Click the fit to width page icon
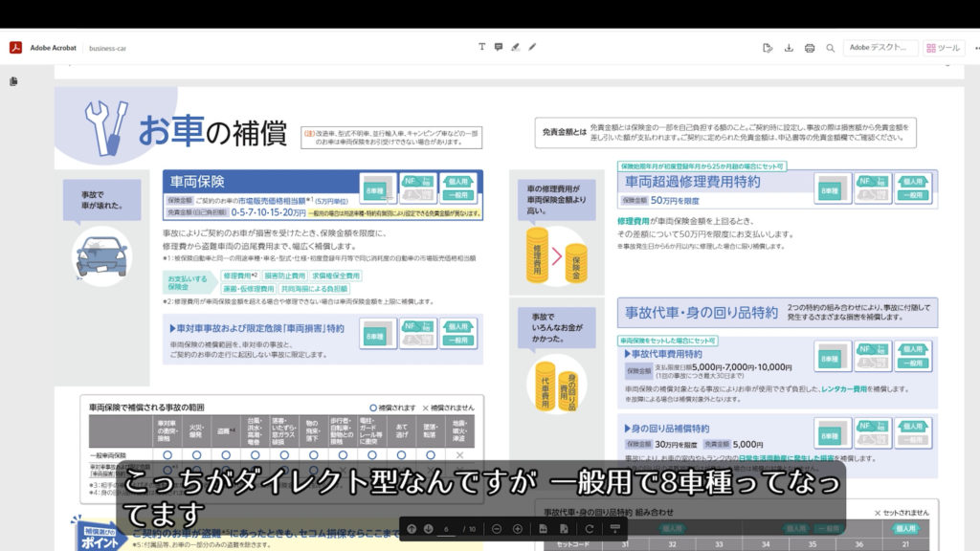The image size is (980, 551). [543, 529]
